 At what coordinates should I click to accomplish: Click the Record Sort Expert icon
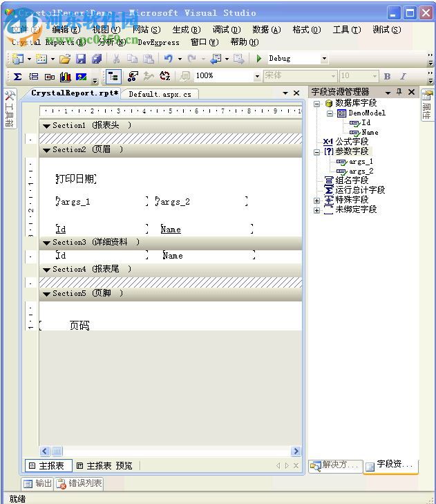point(165,76)
